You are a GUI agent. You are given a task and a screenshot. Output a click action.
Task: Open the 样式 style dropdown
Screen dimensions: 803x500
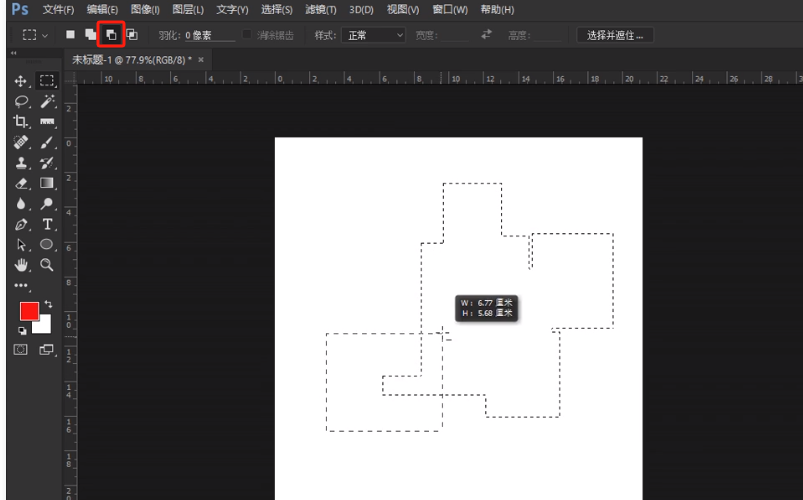click(373, 35)
